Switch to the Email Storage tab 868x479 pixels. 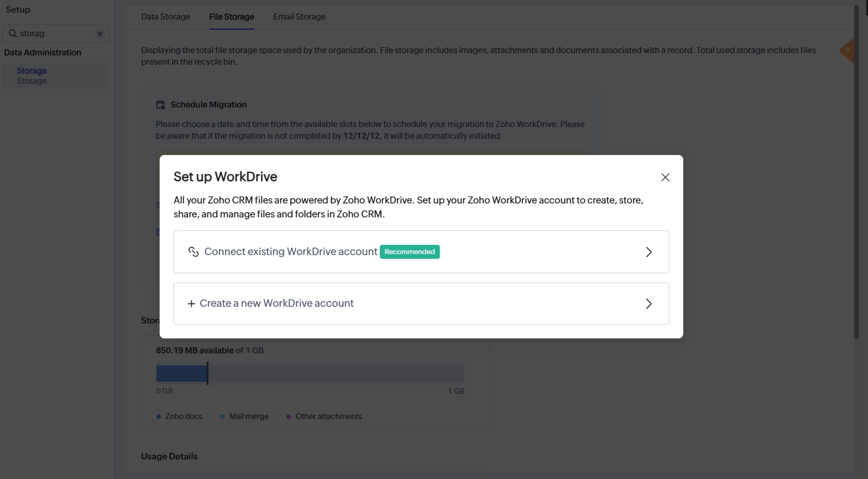pyautogui.click(x=299, y=17)
